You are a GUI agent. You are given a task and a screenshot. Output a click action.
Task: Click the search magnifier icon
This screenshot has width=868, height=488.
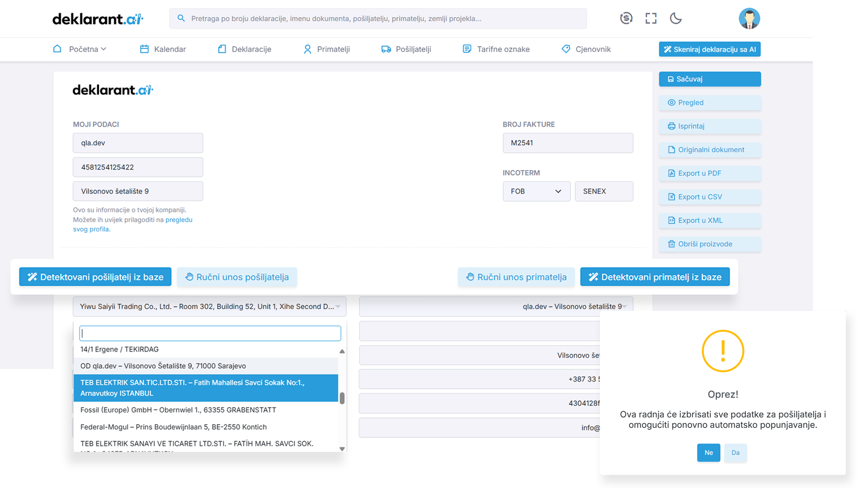pyautogui.click(x=181, y=19)
